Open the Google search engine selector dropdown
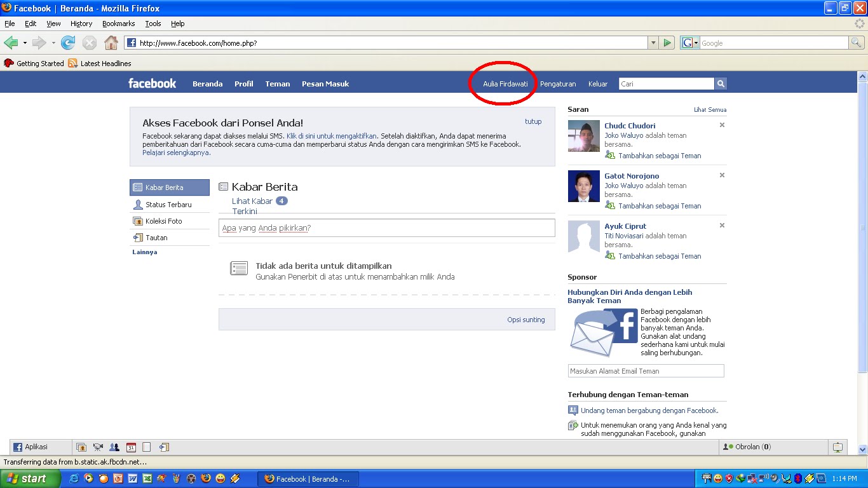The width and height of the screenshot is (868, 488). (690, 43)
